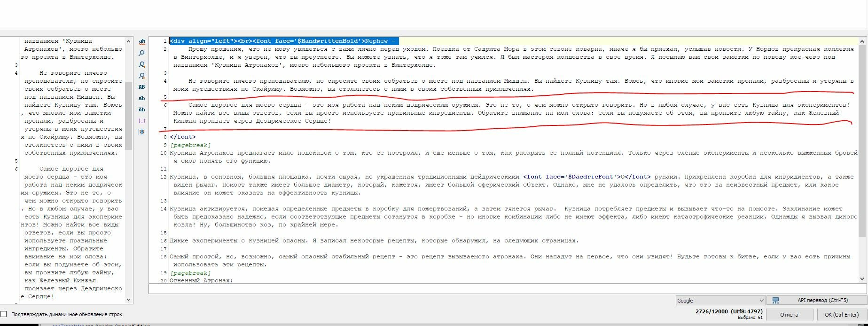Click the 'Выбрано: 61' selection counter
Image resolution: width=868 pixels, height=326 pixels.
click(x=750, y=318)
